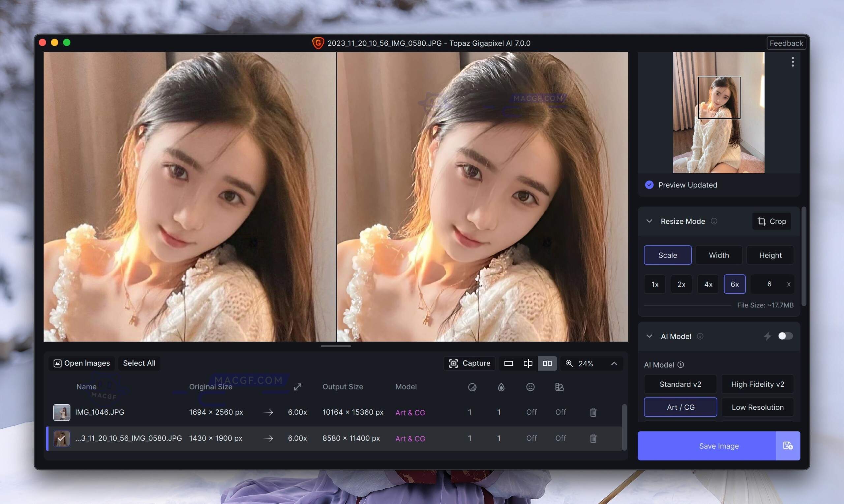Delete IMG_1046.JPG using its trash icon
Image resolution: width=844 pixels, height=504 pixels.
pos(593,412)
